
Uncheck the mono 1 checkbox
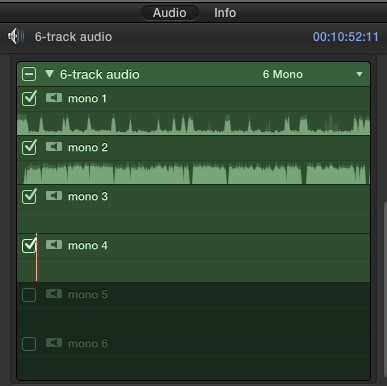pos(29,98)
